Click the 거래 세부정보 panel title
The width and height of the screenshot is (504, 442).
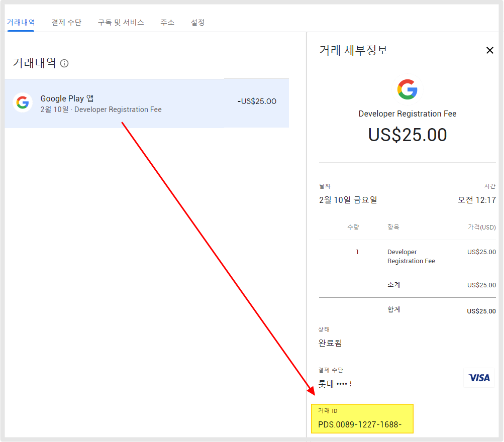click(353, 50)
